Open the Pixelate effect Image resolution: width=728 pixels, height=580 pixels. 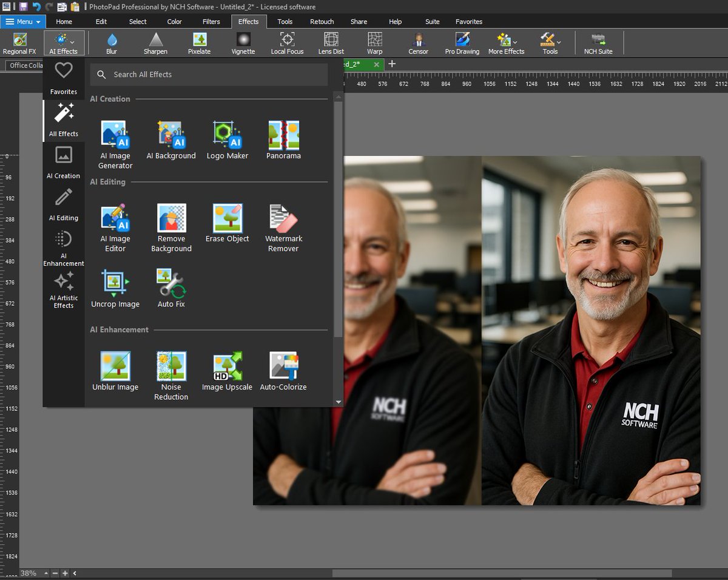click(x=199, y=42)
